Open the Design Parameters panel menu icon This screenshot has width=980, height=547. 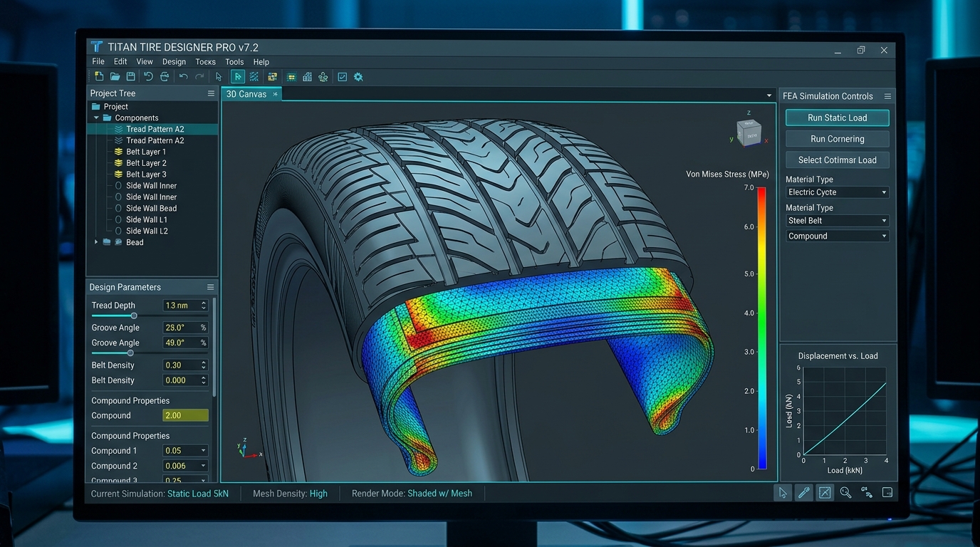tap(211, 287)
